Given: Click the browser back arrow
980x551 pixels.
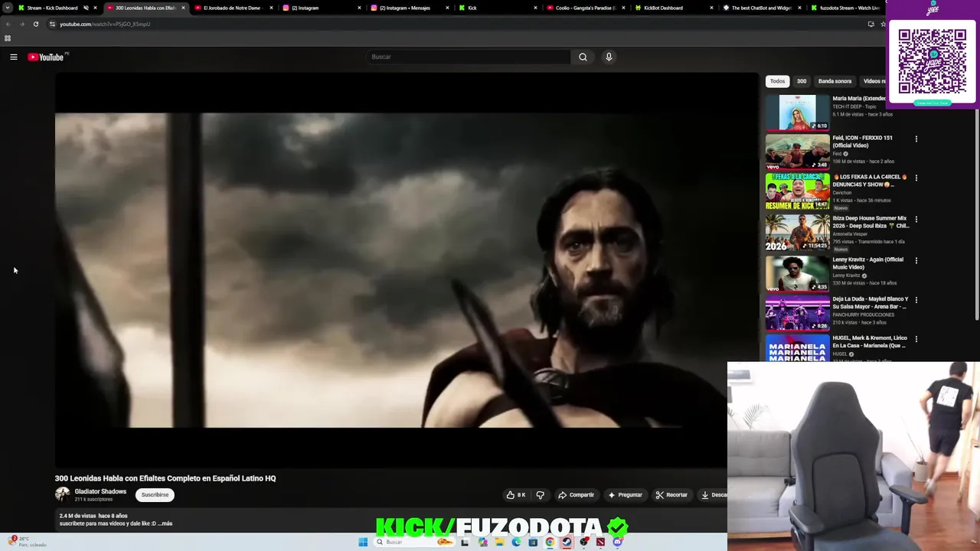Looking at the screenshot, I should point(8,24).
